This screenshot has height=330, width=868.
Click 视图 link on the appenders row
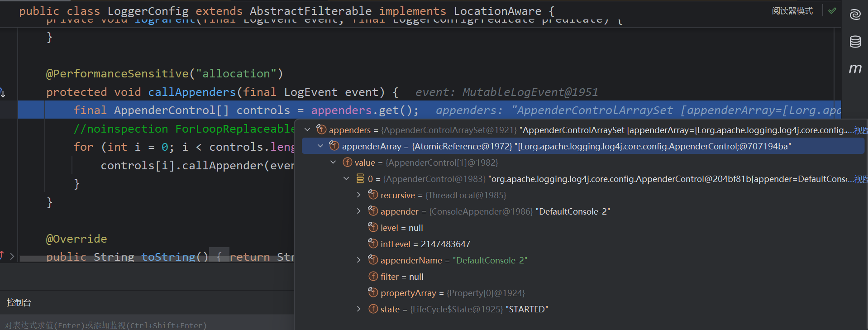(861, 130)
